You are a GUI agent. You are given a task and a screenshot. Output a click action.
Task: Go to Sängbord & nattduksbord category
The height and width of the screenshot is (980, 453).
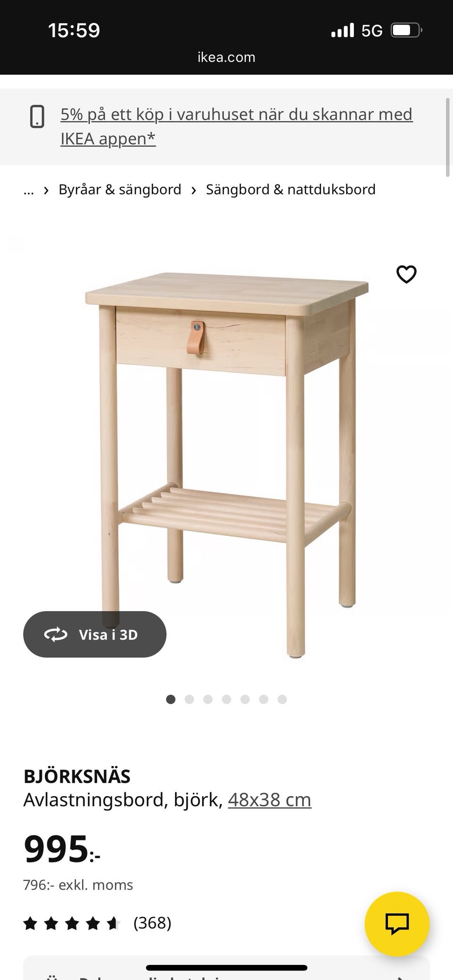tap(291, 190)
